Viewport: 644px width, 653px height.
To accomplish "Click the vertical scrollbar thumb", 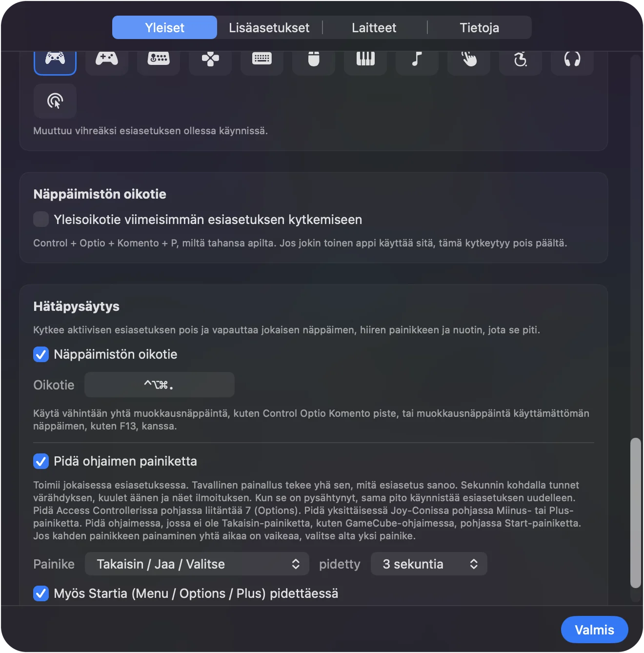I will coord(635,513).
